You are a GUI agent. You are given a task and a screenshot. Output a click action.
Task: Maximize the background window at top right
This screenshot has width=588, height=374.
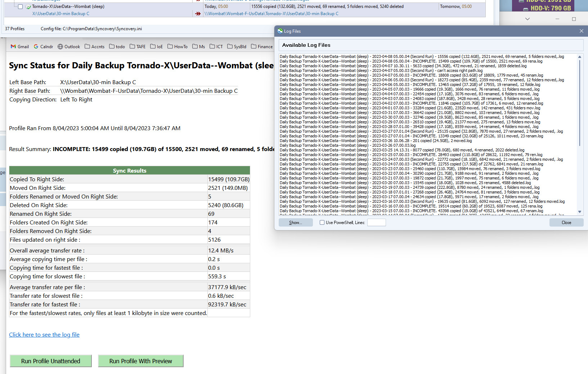[x=574, y=19]
